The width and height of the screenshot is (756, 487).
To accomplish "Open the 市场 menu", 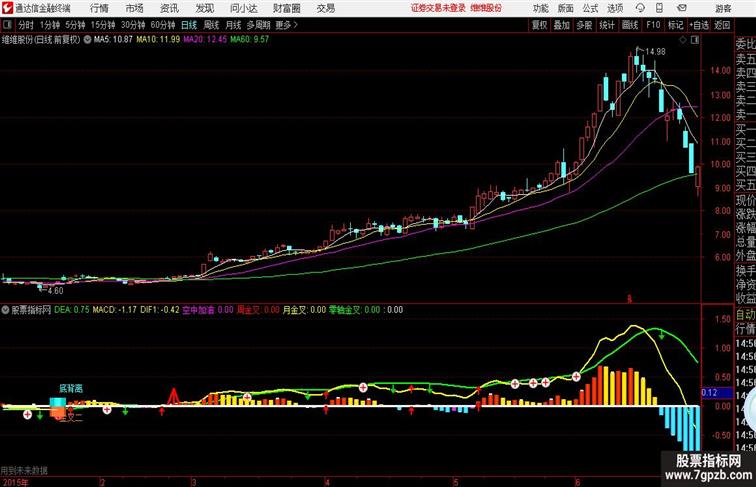I will (134, 8).
